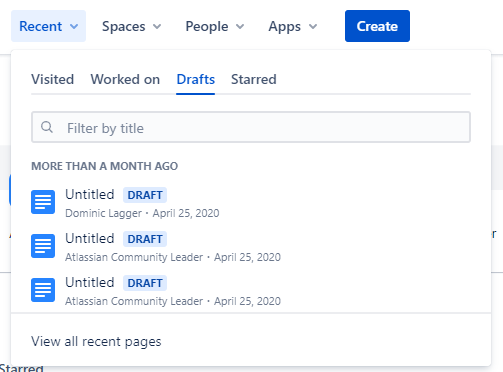Open page icon of Dominic Lagger's draft
The image size is (503, 372).
43,202
